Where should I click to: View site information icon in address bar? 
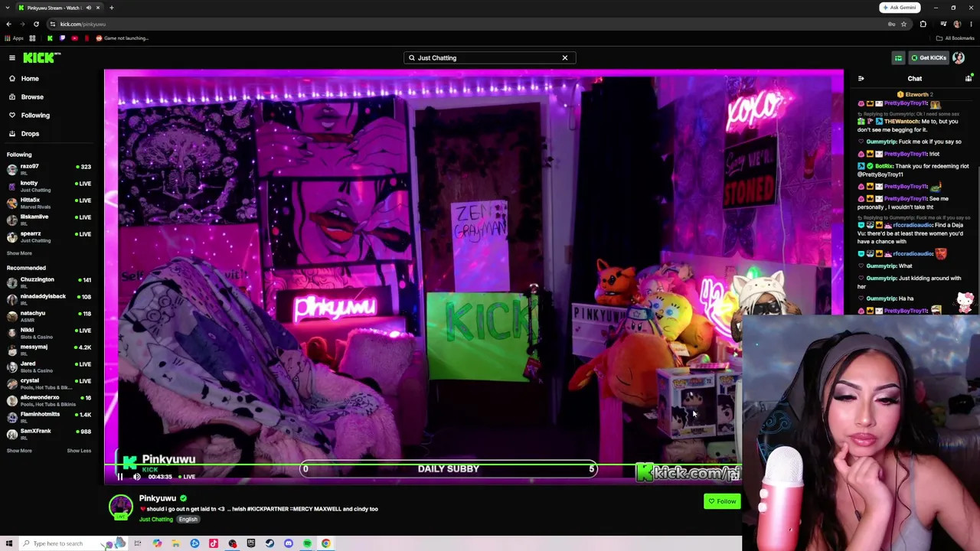pos(52,24)
